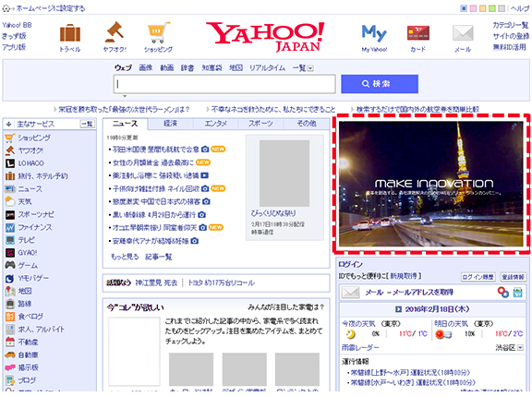Image resolution: width=532 pixels, height=397 pixels.
Task: Click the 不動産 sidebar icon
Action: tap(10, 342)
